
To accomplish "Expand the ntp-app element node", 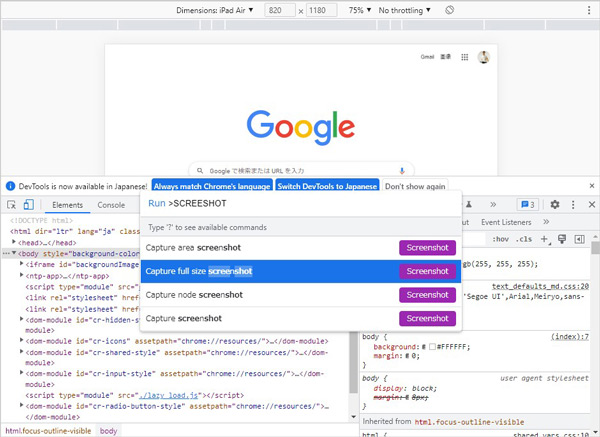I will (x=21, y=275).
